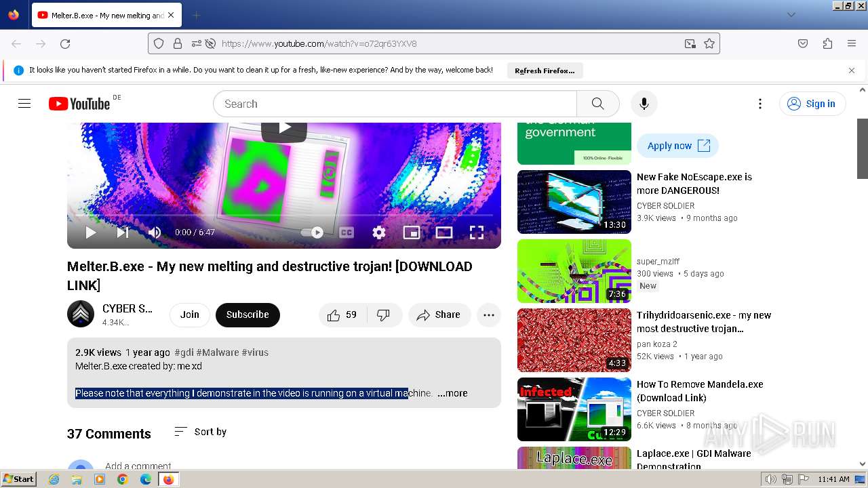
Task: Enable theater mode
Action: point(444,232)
